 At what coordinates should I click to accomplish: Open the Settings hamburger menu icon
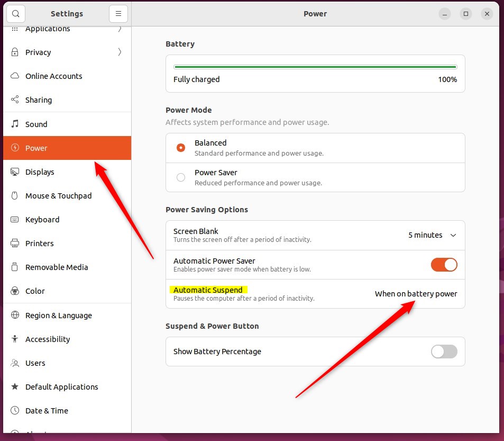point(118,14)
